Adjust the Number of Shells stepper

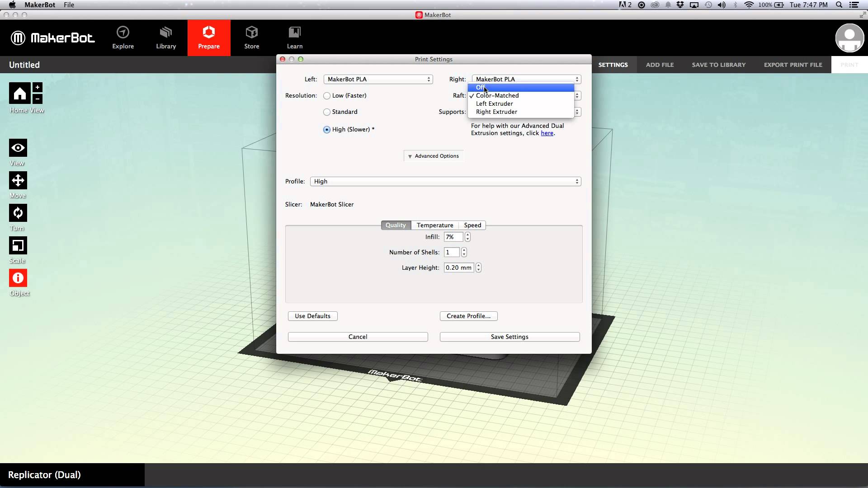464,253
